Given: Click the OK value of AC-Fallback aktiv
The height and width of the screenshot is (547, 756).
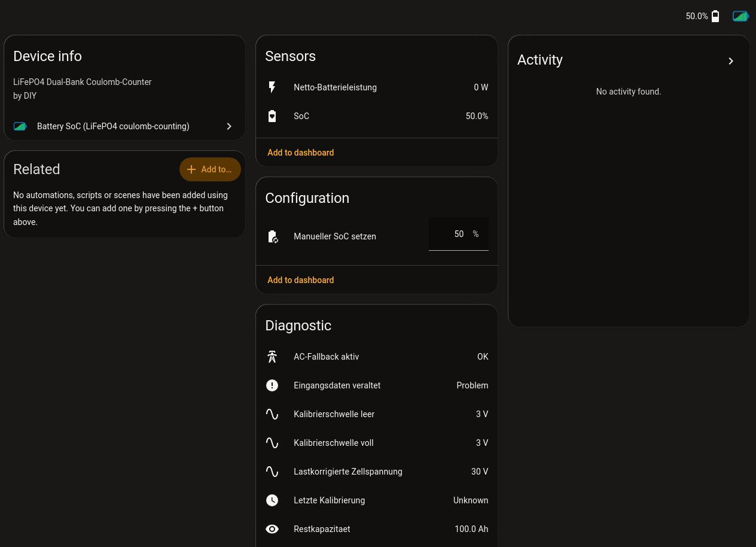Looking at the screenshot, I should point(483,357).
